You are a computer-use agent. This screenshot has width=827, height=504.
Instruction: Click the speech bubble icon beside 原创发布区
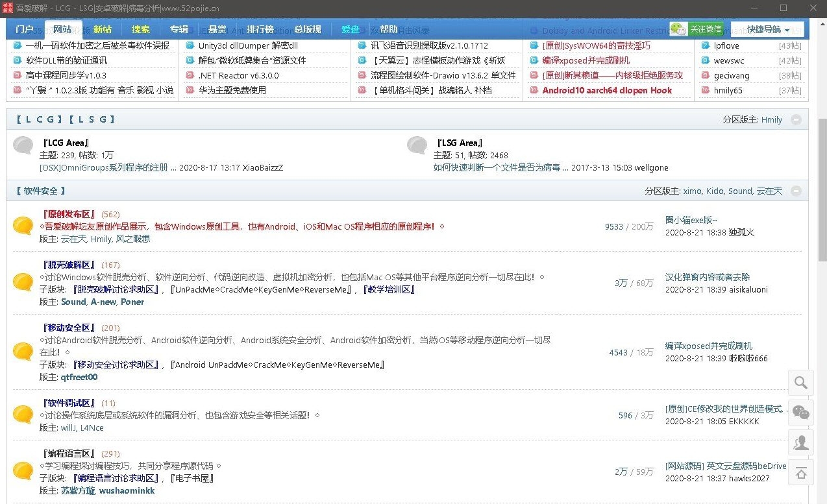(x=23, y=226)
